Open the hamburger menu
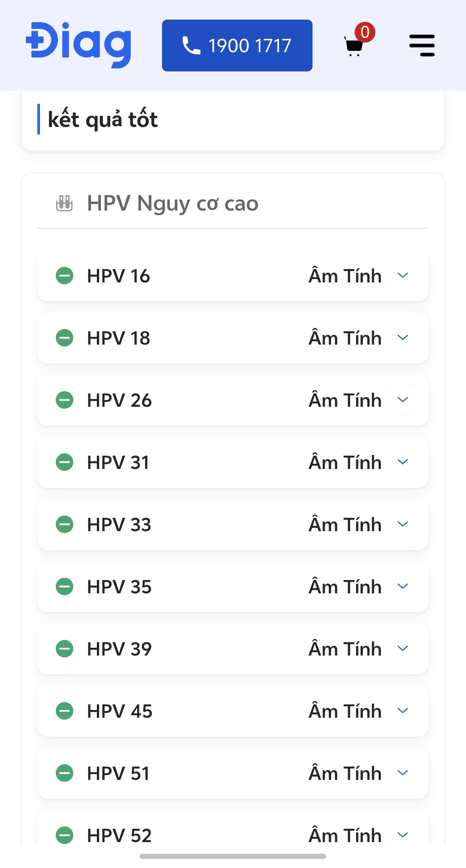 pyautogui.click(x=422, y=46)
